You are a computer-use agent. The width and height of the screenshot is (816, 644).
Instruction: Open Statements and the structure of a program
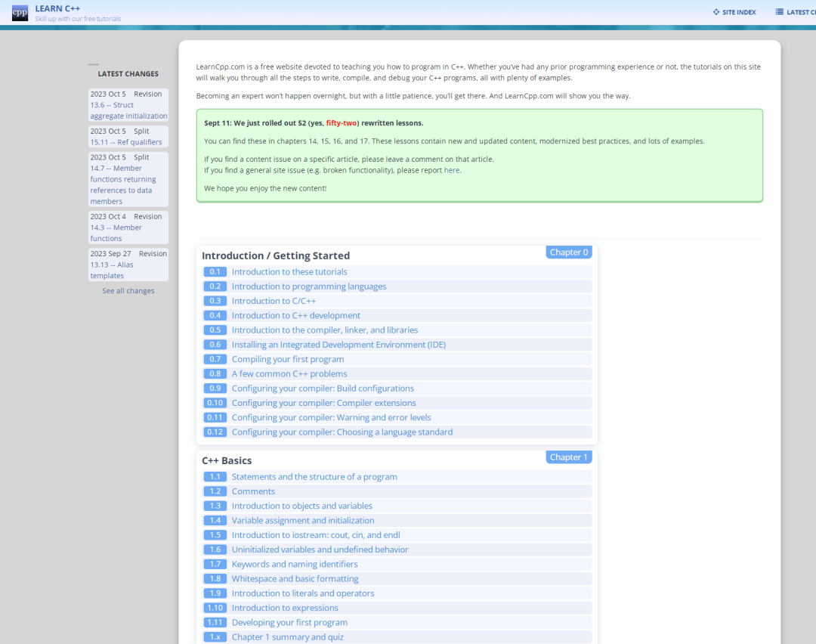tap(314, 477)
